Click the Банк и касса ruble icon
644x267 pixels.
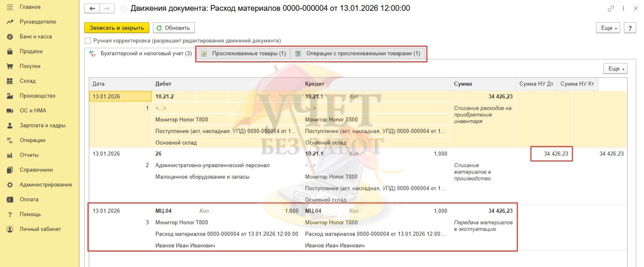[10, 37]
